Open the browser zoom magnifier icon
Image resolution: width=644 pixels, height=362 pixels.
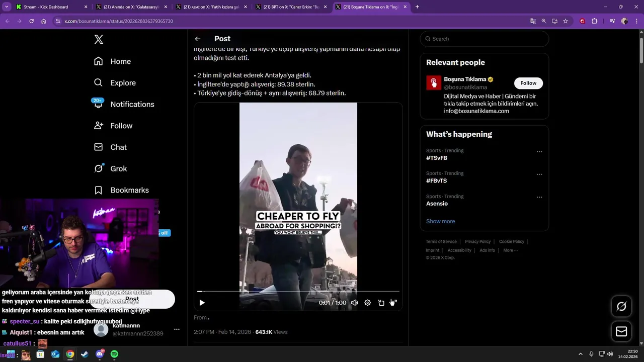(544, 21)
